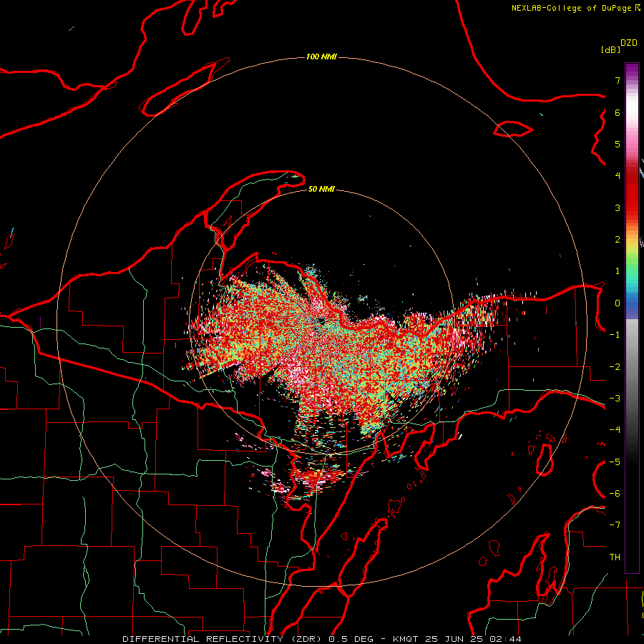Click the DIFFERENTIAL REFLECTIVITY caption text
The image size is (644, 644).
203,639
